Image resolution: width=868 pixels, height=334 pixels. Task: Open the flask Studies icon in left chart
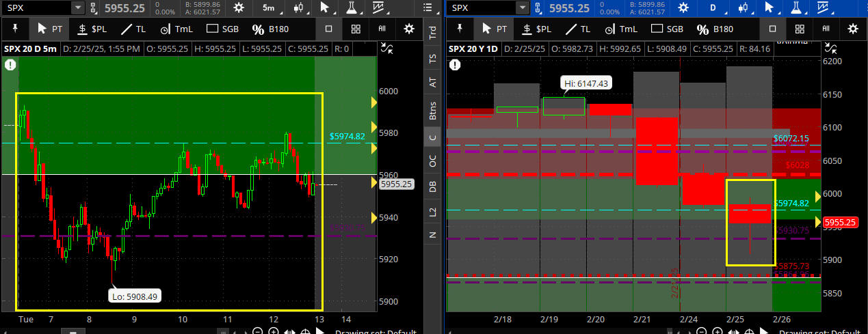click(x=352, y=8)
